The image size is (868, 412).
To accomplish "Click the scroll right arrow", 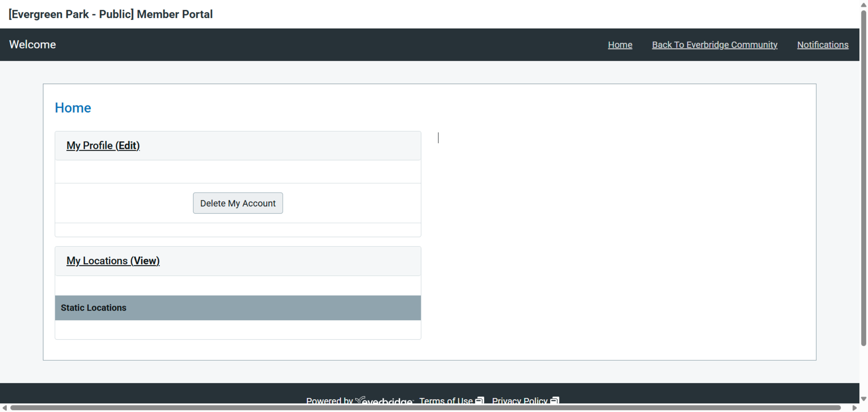I will [855, 408].
